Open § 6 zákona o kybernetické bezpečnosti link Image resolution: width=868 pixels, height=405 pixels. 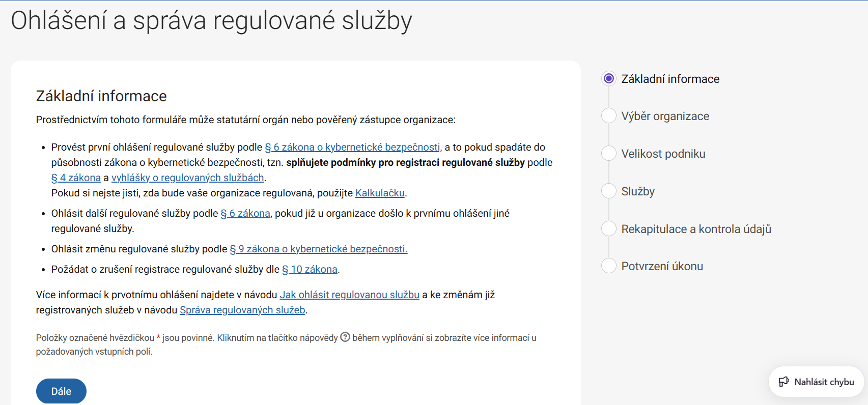353,147
